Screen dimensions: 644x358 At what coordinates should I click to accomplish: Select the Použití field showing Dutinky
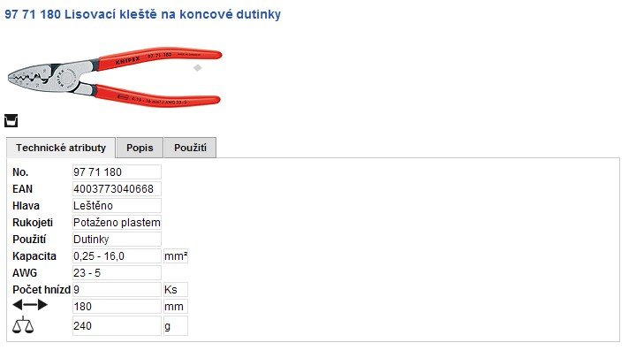[117, 240]
